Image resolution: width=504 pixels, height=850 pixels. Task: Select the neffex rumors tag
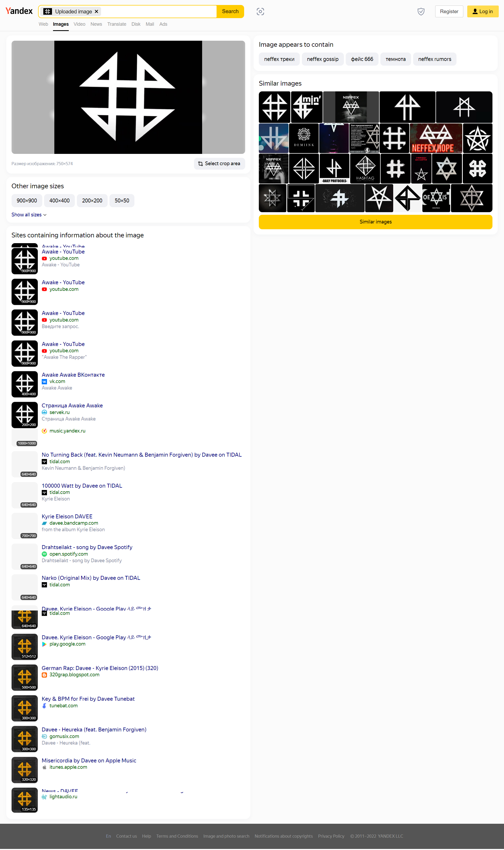(x=434, y=59)
